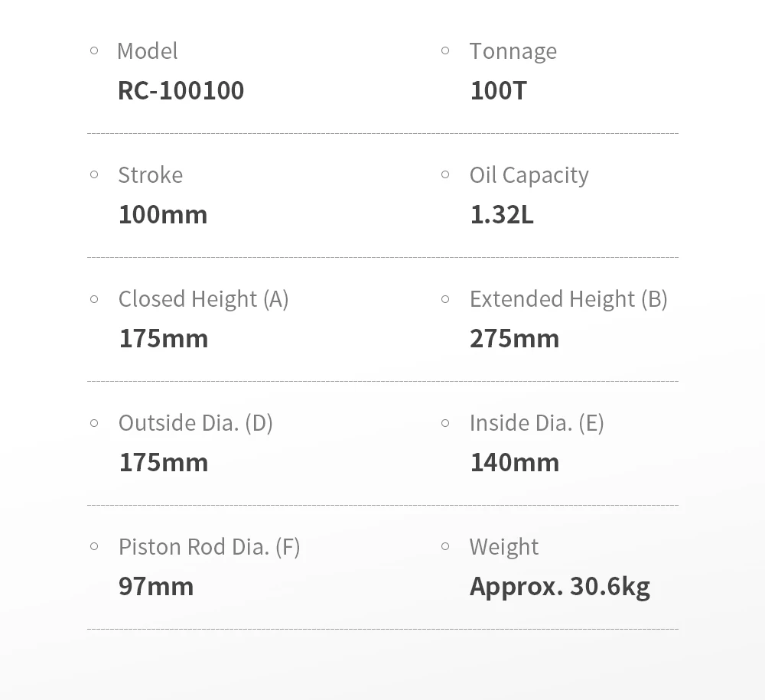Click the bullet circle next to Stroke
The image size is (765, 700).
pyautogui.click(x=94, y=174)
